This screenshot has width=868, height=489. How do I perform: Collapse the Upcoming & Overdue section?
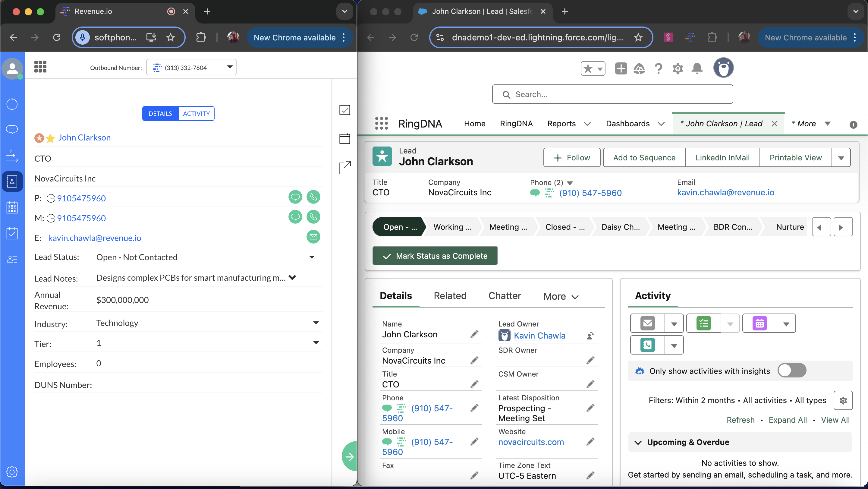point(638,443)
